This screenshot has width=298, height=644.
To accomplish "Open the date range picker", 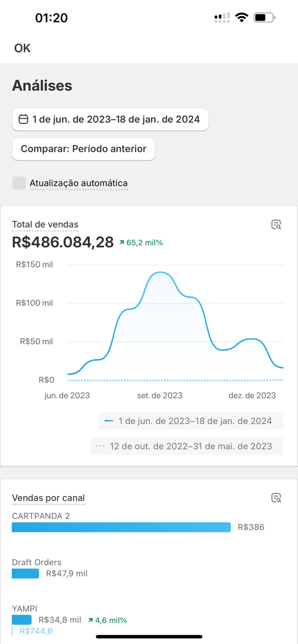I will (110, 119).
